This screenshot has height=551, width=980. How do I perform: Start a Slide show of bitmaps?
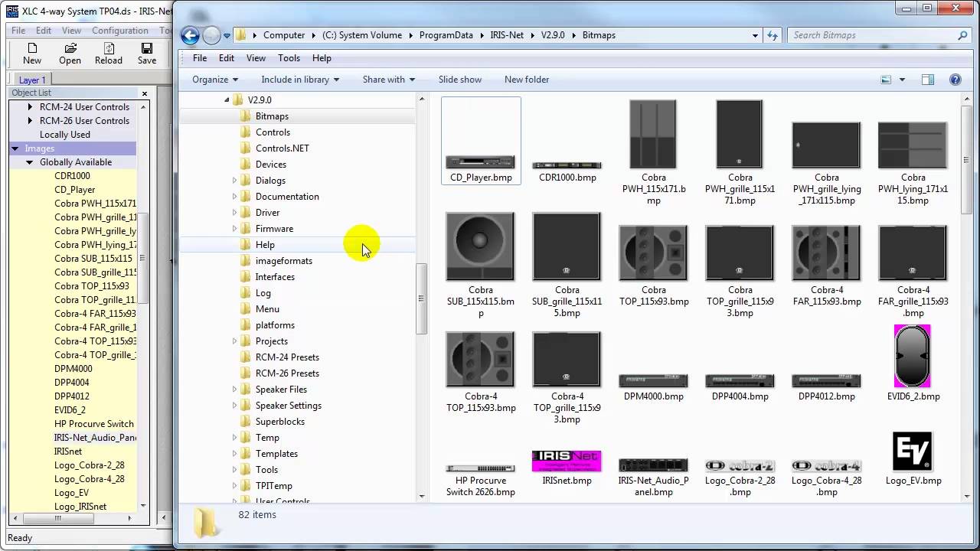tap(460, 80)
